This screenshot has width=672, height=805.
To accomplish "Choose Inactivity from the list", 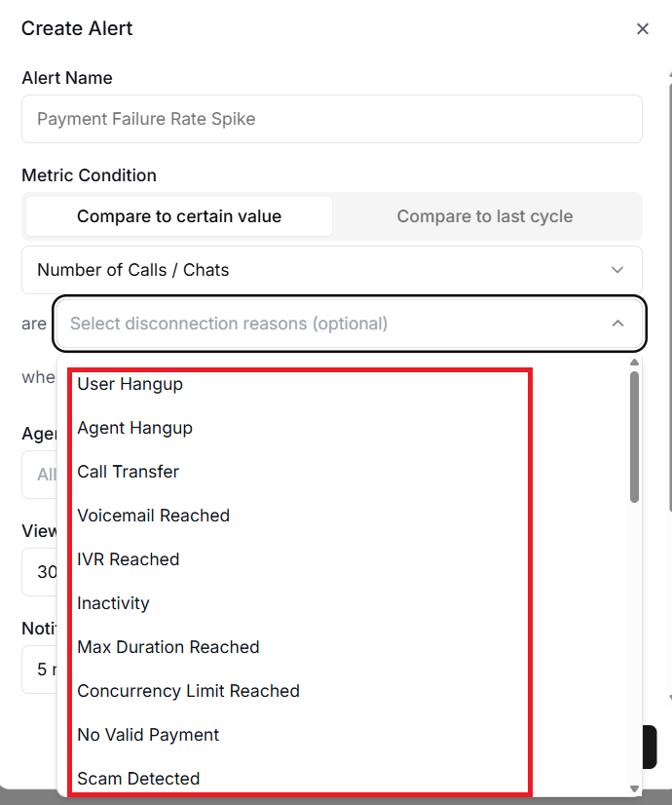I will (x=114, y=603).
